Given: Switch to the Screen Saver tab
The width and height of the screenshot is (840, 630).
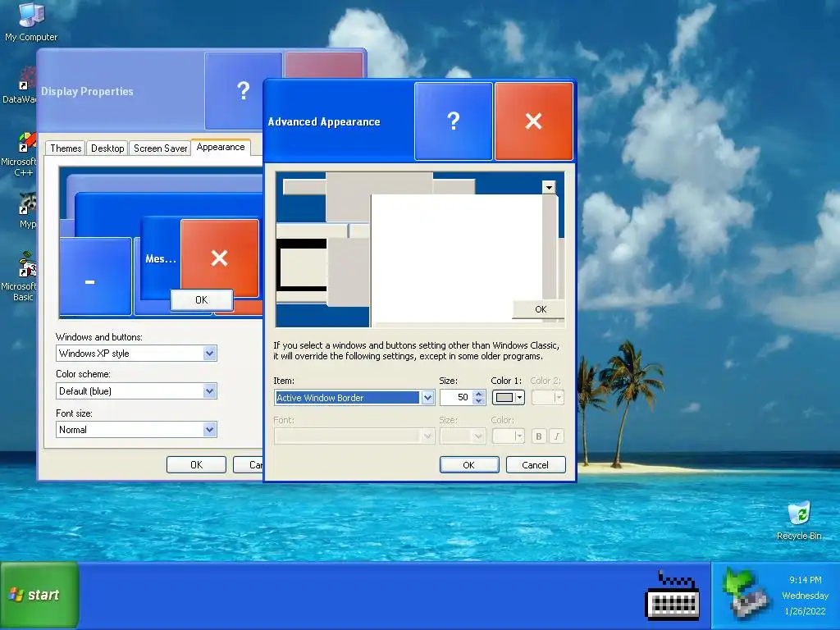Looking at the screenshot, I should 160,148.
